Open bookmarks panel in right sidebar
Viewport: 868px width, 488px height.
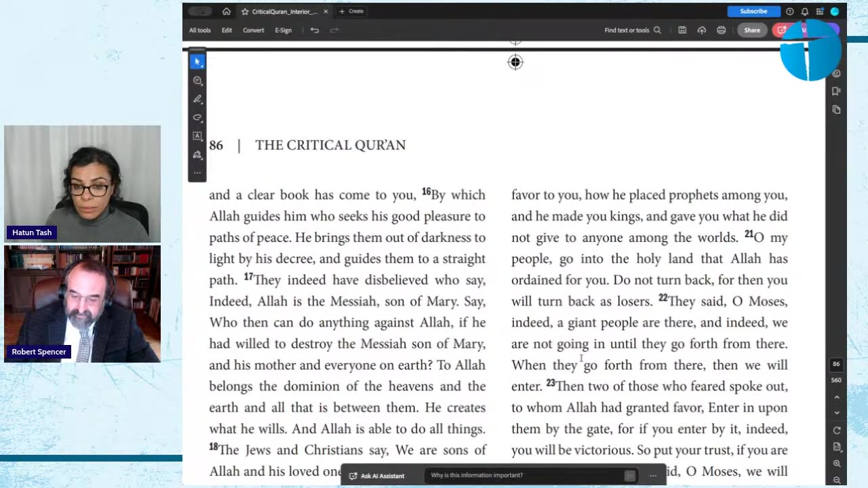[836, 91]
